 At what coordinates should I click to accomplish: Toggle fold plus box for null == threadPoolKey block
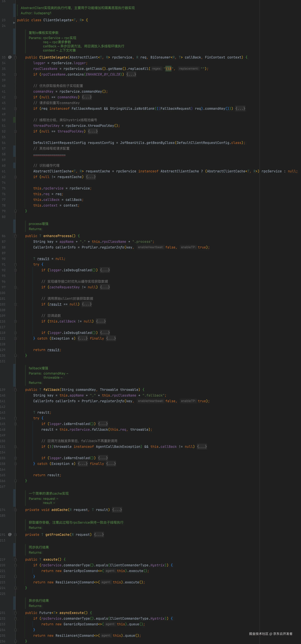point(16,131)
